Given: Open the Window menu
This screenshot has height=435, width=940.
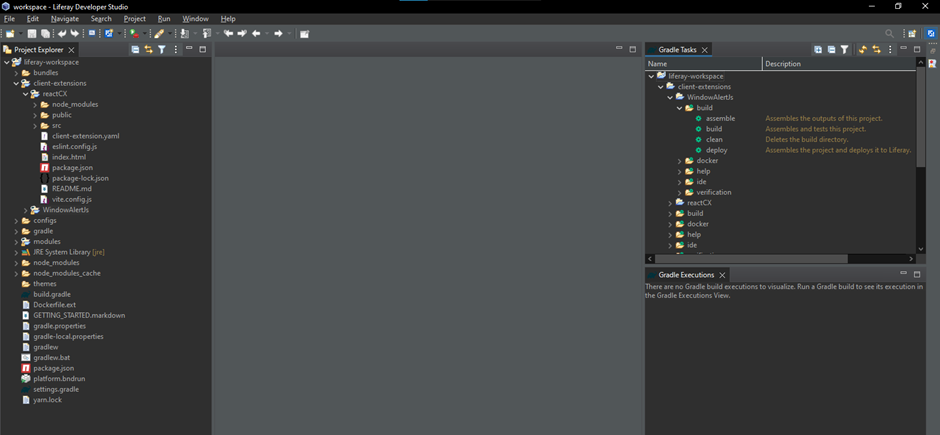Looking at the screenshot, I should 195,19.
